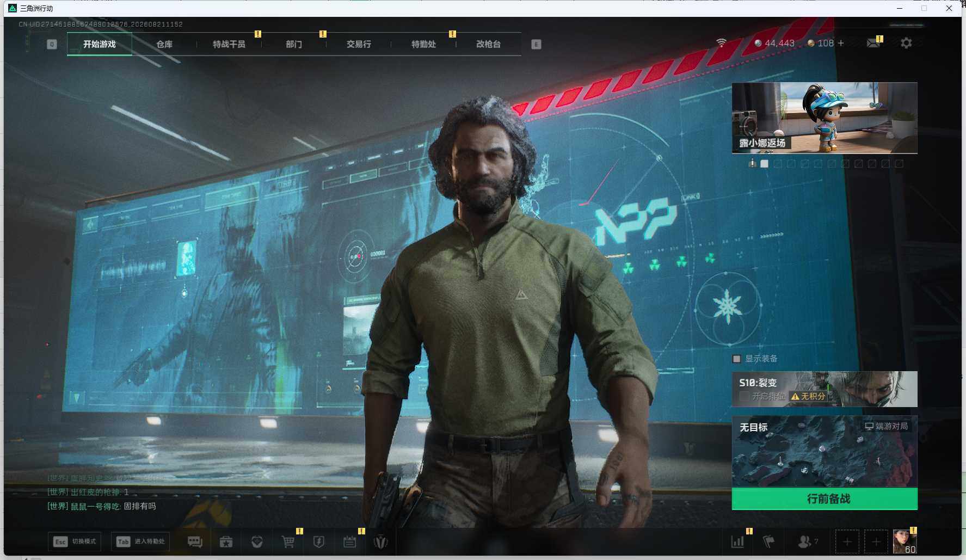Image resolution: width=966 pixels, height=560 pixels.
Task: Click the gold coin currency icon
Action: (811, 43)
